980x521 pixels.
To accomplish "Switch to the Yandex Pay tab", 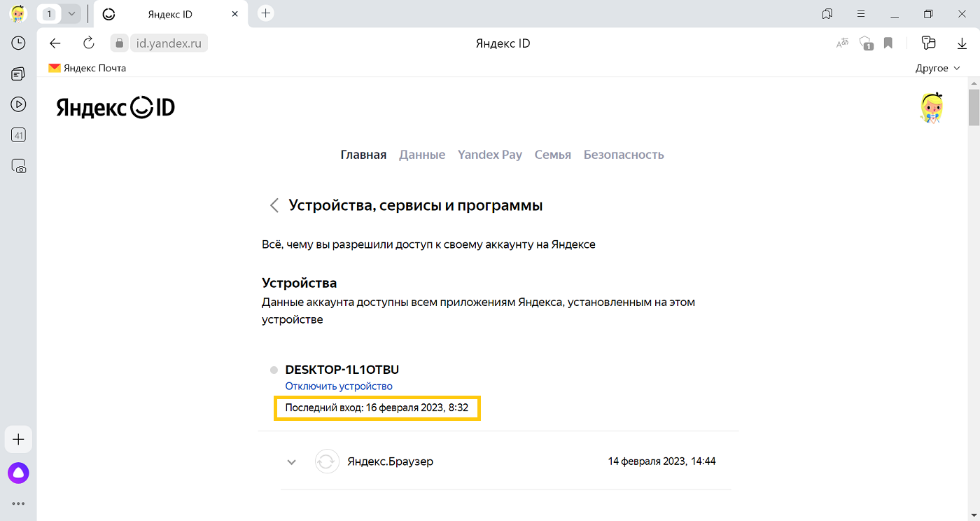I will (490, 155).
